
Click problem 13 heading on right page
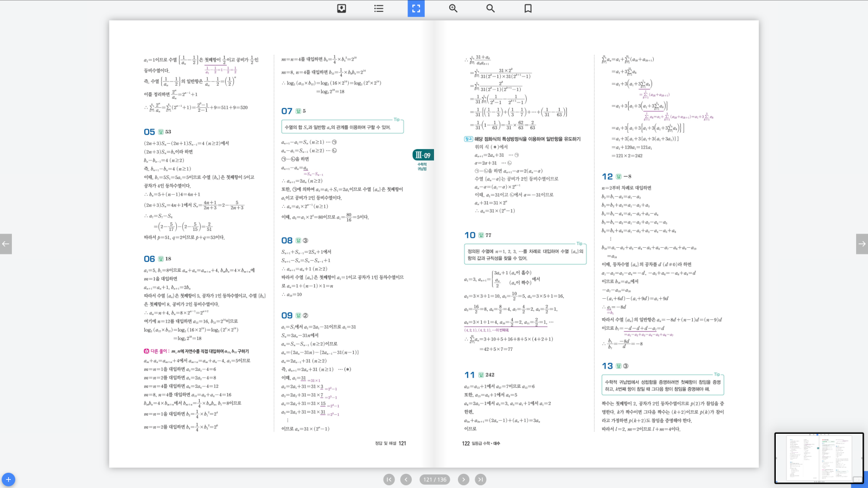[608, 366]
